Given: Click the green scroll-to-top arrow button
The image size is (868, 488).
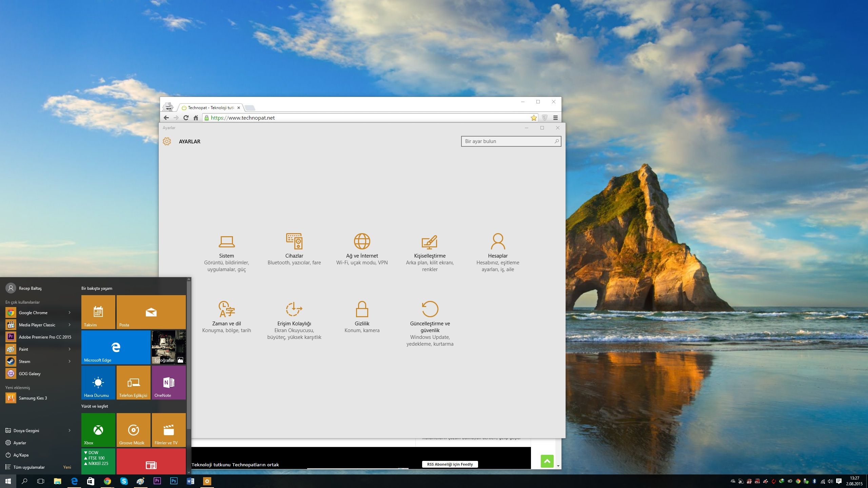Looking at the screenshot, I should (547, 461).
